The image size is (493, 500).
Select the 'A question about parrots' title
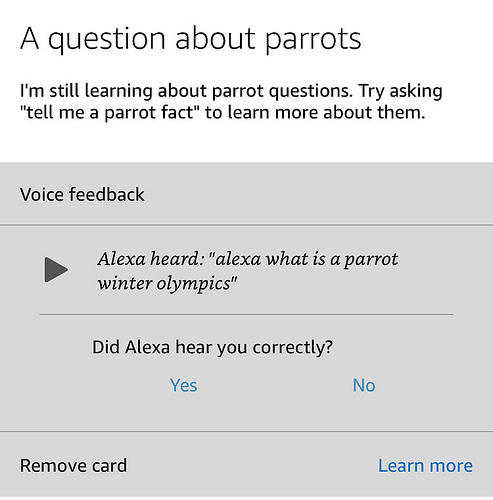[191, 40]
